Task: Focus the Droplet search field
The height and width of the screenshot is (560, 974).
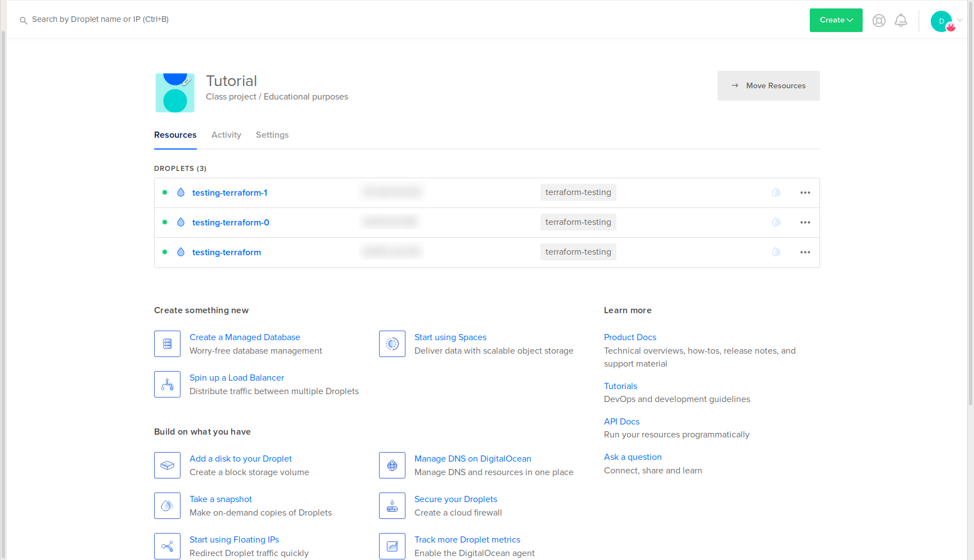Action: pos(100,19)
